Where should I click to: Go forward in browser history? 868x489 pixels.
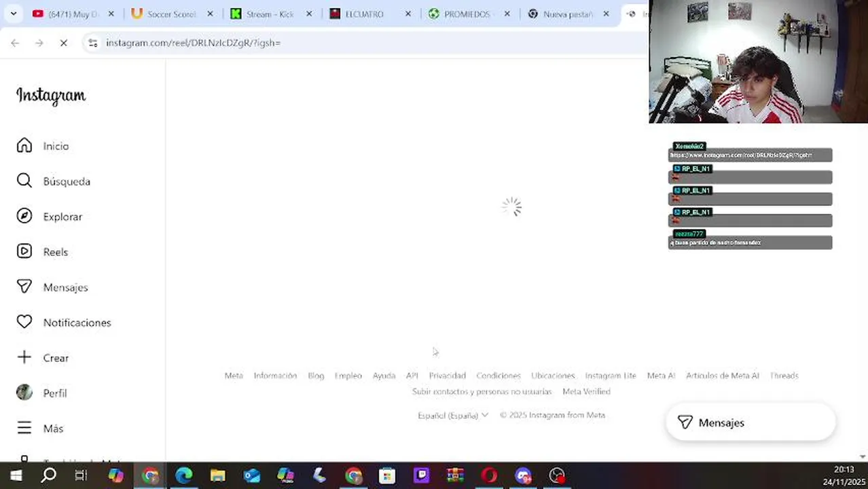[39, 43]
